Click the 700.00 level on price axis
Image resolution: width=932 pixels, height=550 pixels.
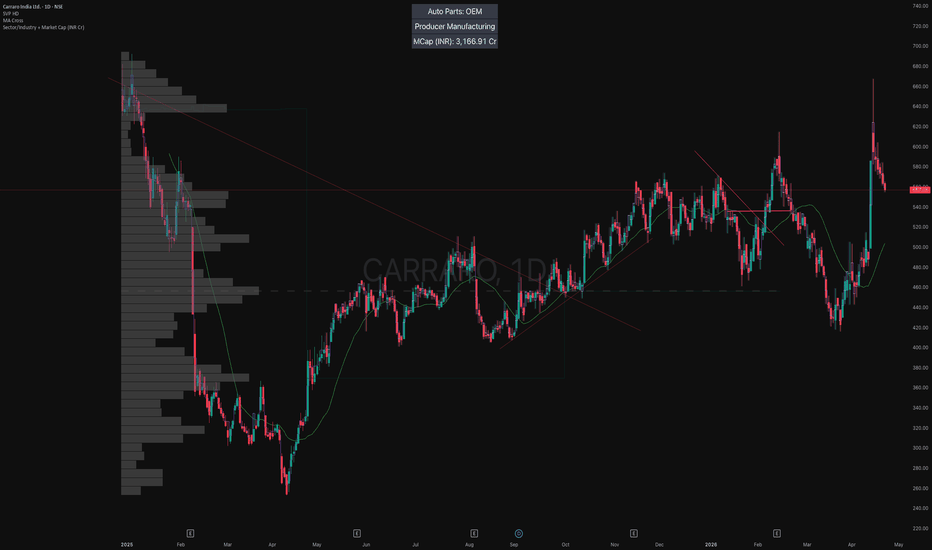point(921,46)
